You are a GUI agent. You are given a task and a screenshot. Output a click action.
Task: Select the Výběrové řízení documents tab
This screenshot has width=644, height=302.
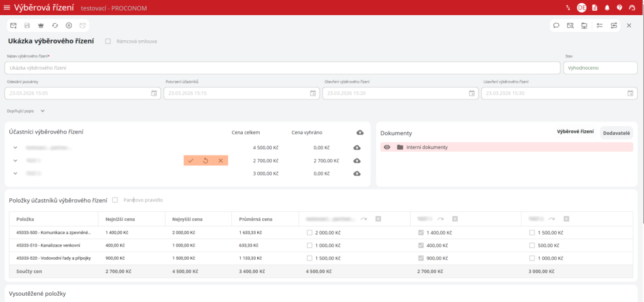[575, 132]
